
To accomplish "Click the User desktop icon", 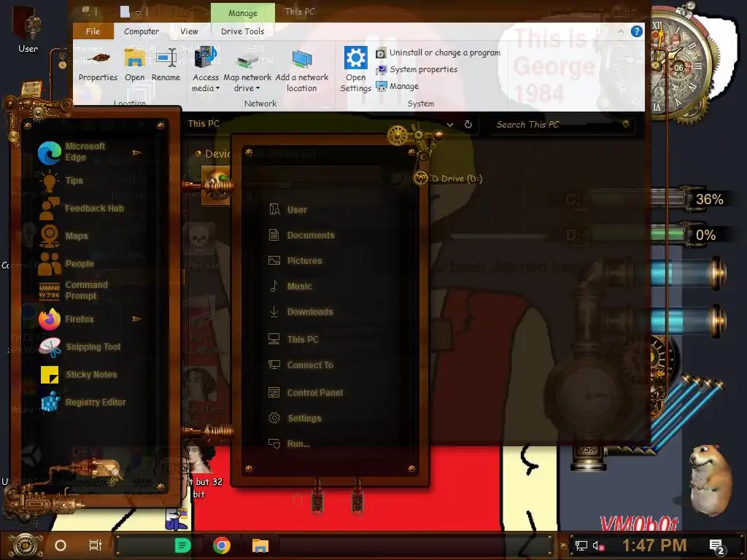I will (28, 28).
